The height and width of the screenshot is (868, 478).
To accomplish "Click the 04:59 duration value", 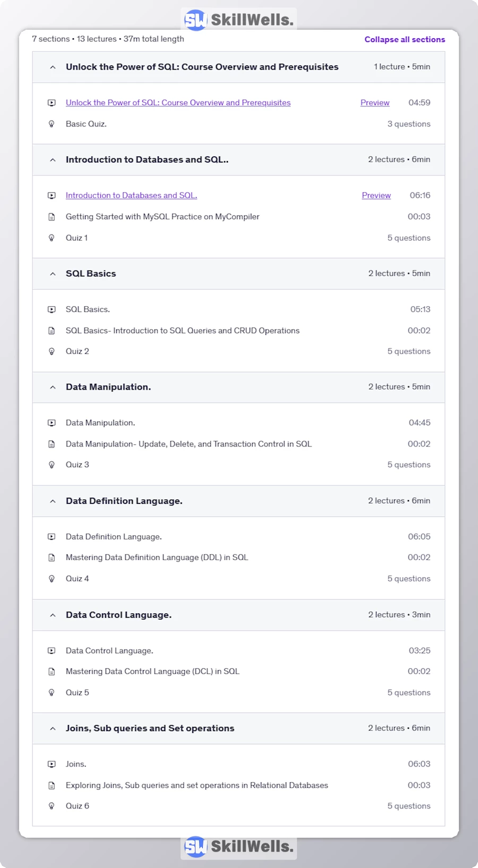I will (420, 103).
